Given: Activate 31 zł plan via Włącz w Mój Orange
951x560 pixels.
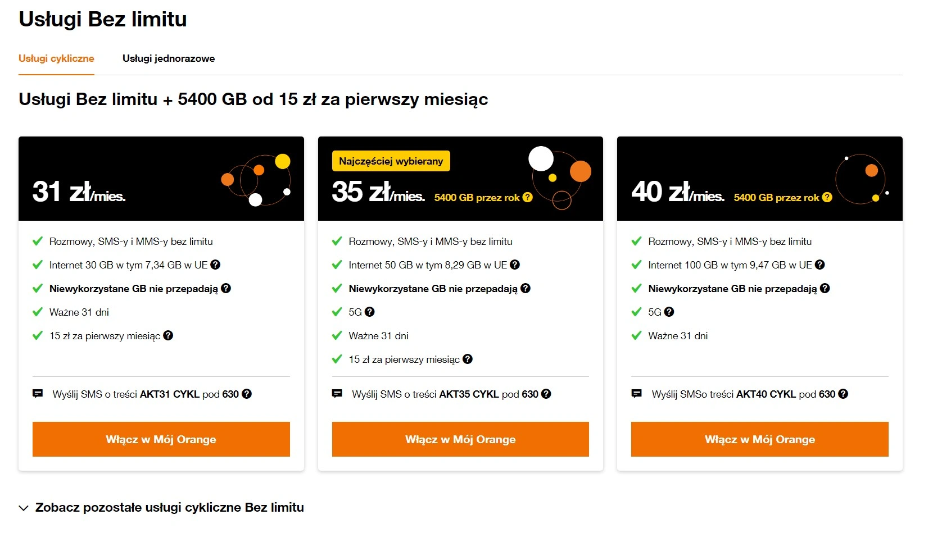Looking at the screenshot, I should (x=161, y=439).
